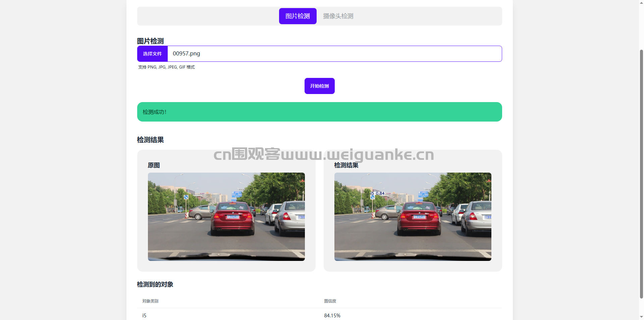Click the 原图 card title
Image resolution: width=644 pixels, height=320 pixels.
tap(154, 165)
